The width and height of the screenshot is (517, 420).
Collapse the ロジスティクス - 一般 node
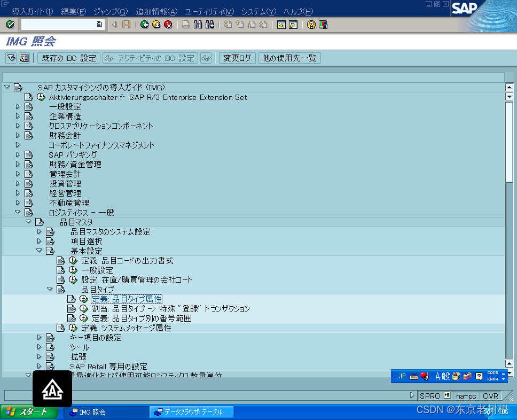(x=18, y=212)
